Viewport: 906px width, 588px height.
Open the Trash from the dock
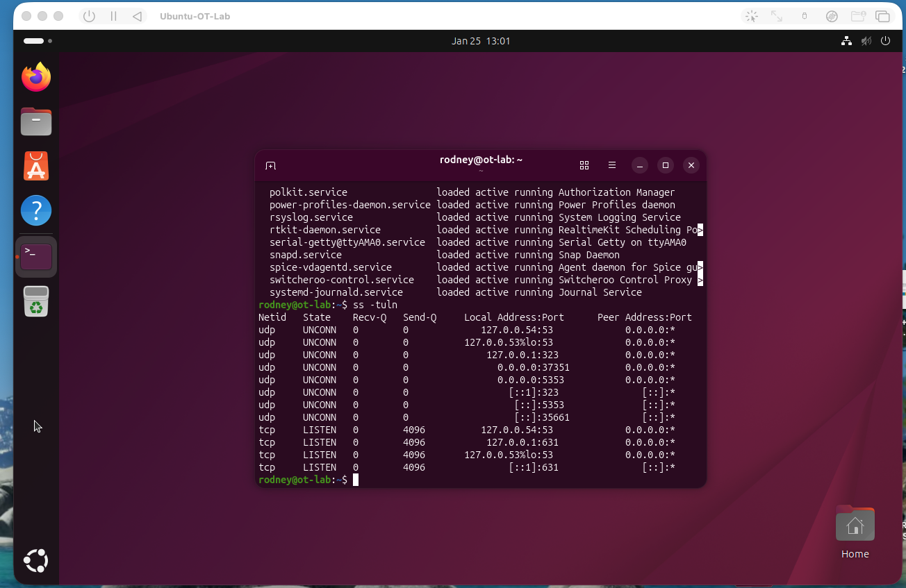36,301
